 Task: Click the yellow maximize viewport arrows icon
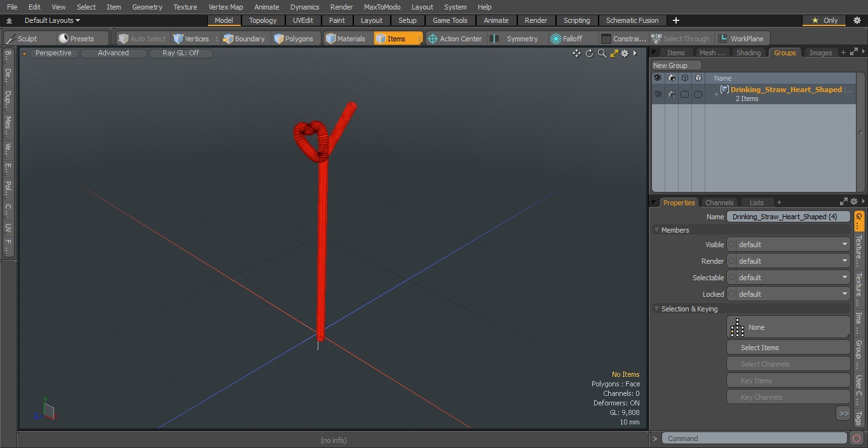pyautogui.click(x=614, y=53)
